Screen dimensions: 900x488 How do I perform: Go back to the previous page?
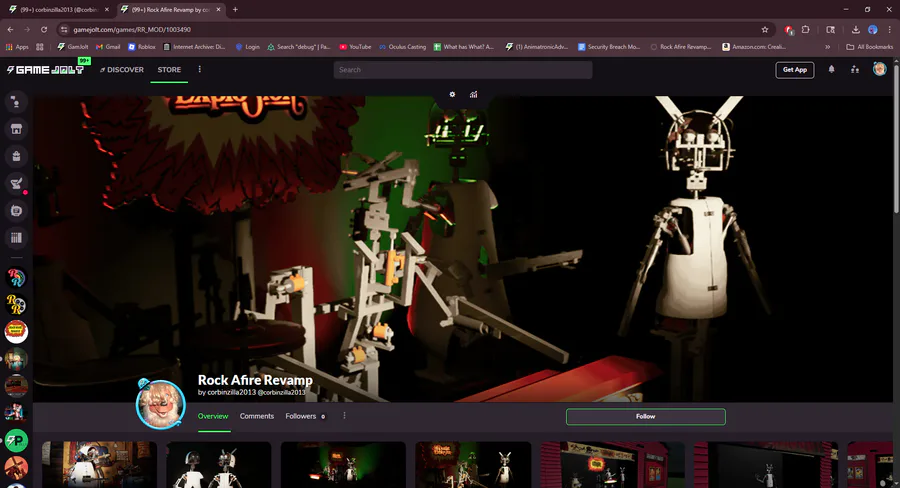point(10,29)
